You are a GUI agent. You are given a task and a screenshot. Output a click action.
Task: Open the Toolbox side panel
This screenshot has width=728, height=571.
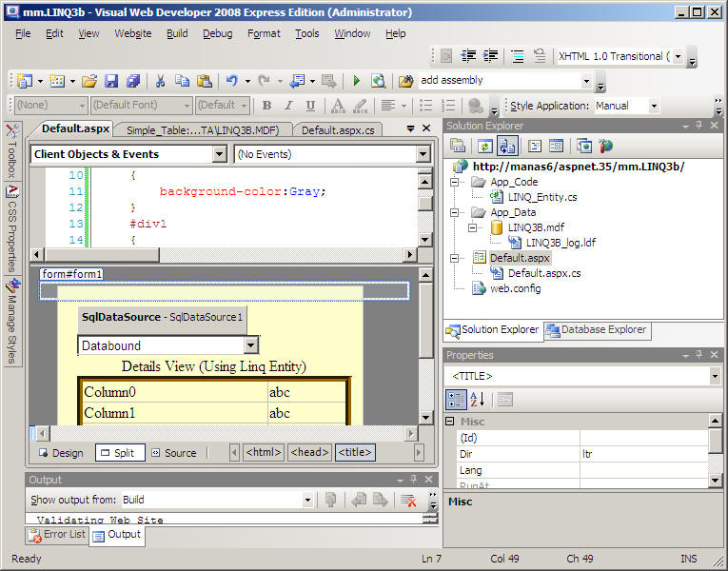pos(12,151)
